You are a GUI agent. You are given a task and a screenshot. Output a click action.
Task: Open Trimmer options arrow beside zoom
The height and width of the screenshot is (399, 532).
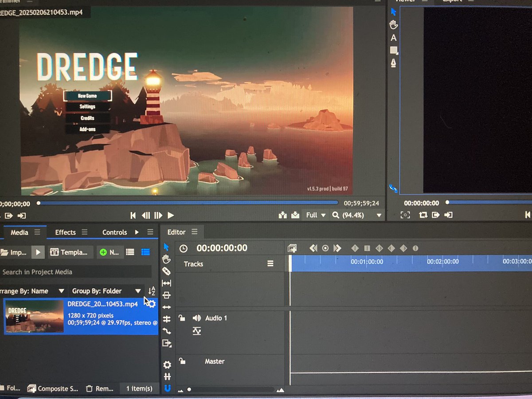click(379, 215)
